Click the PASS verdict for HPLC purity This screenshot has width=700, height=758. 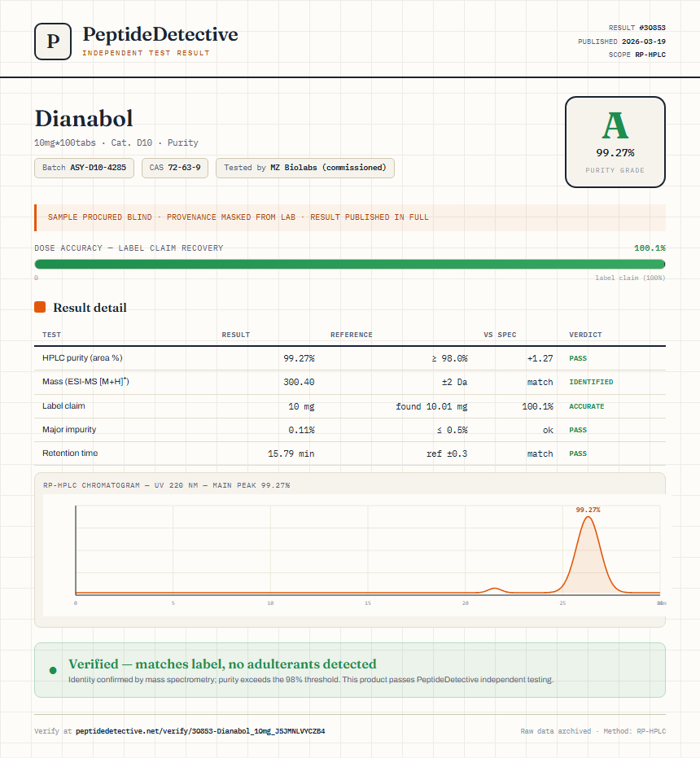click(x=578, y=358)
